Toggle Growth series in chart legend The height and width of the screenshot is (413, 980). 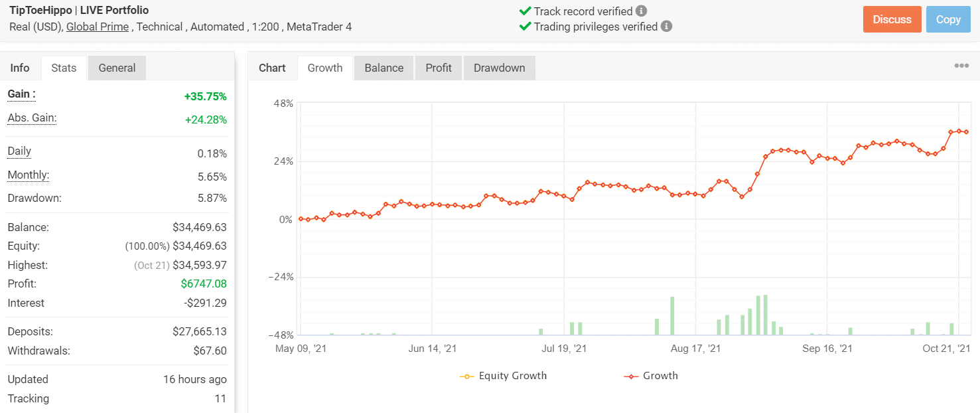coord(652,376)
